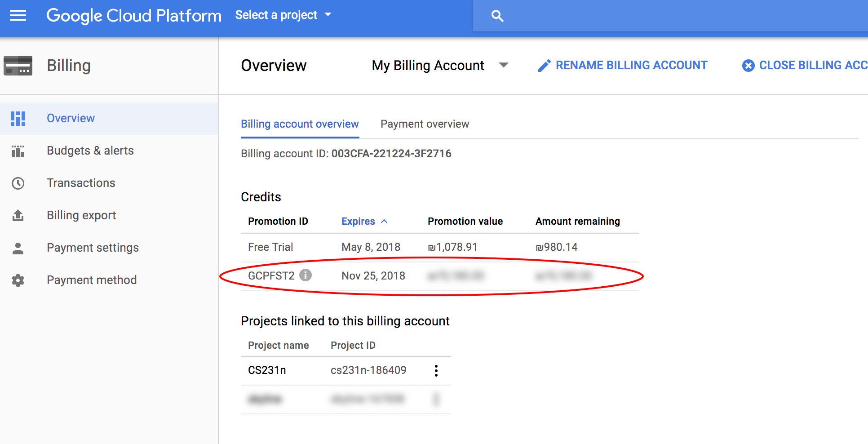Go to Overview in the sidebar
This screenshot has width=868, height=444.
(x=109, y=119)
